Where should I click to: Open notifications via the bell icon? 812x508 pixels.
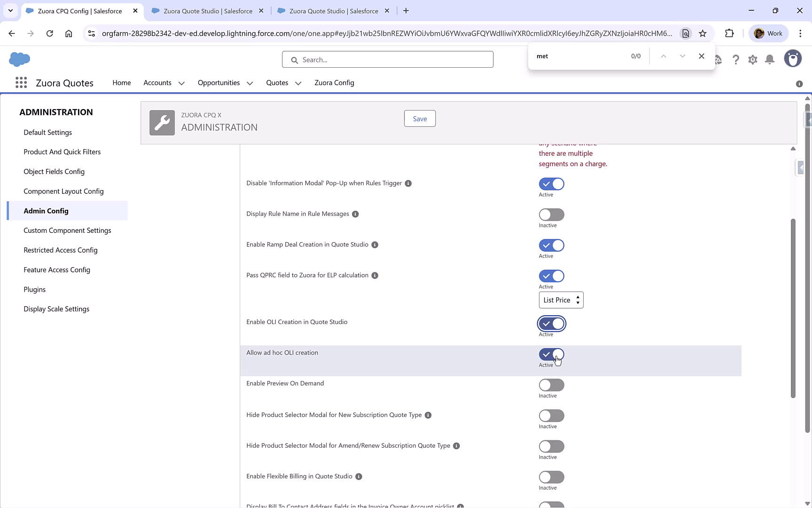pos(770,59)
